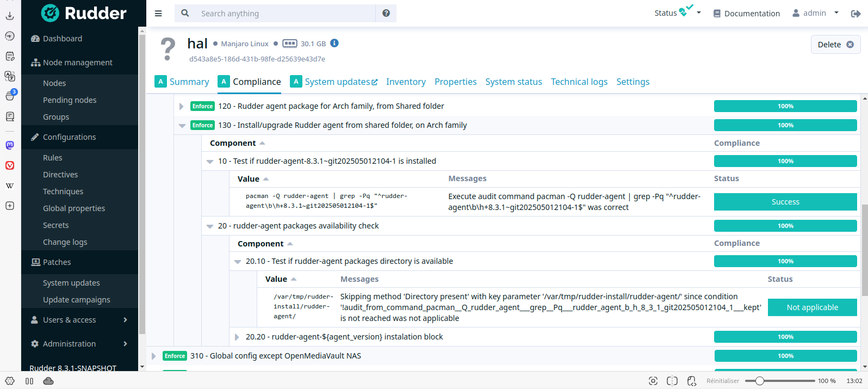Click the RAM memory icon
The height and width of the screenshot is (389, 868).
(290, 44)
